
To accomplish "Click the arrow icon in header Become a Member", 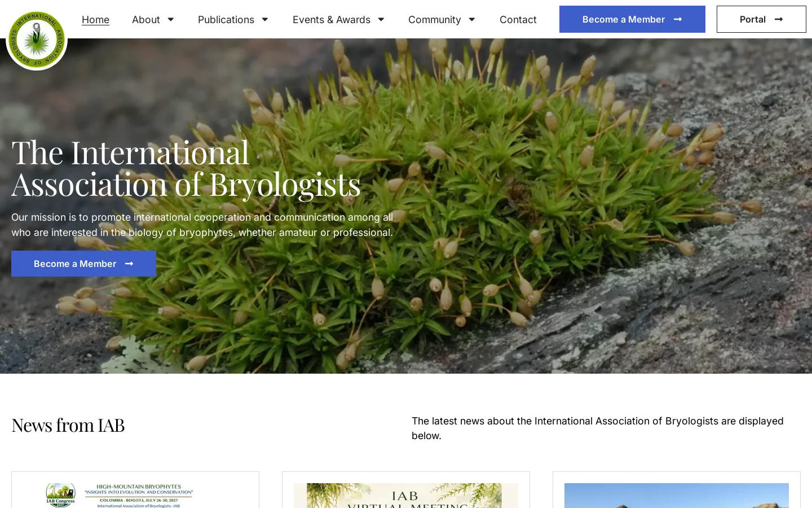I will coord(678,19).
